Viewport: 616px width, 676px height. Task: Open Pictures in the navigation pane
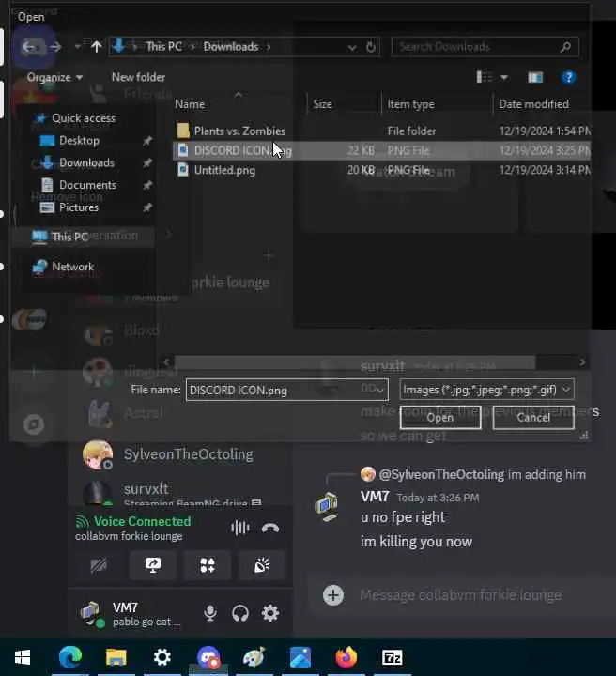pos(79,207)
